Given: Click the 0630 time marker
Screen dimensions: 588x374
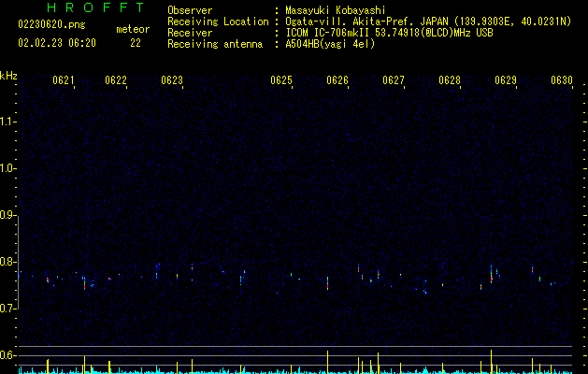Looking at the screenshot, I should tap(562, 80).
